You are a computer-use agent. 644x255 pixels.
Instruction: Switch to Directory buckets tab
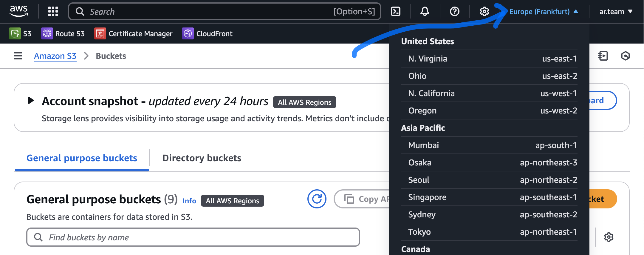pyautogui.click(x=202, y=158)
